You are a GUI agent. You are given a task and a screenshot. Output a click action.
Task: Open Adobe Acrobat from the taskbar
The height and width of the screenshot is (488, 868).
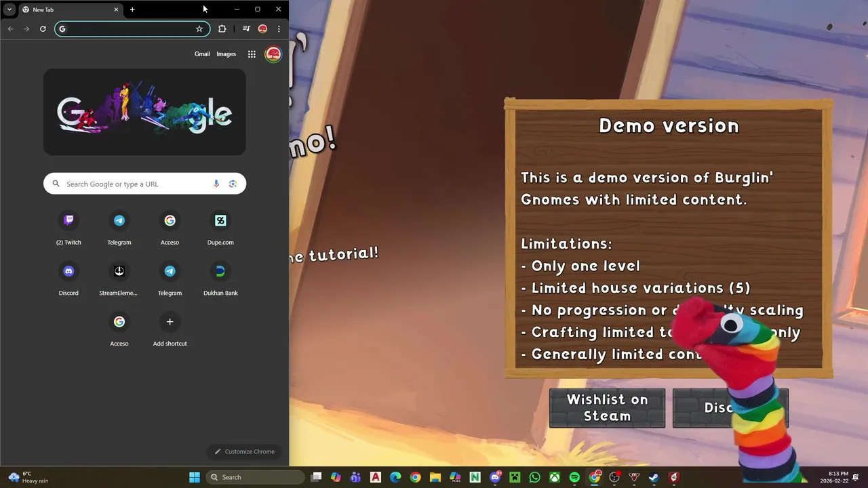[x=376, y=477]
